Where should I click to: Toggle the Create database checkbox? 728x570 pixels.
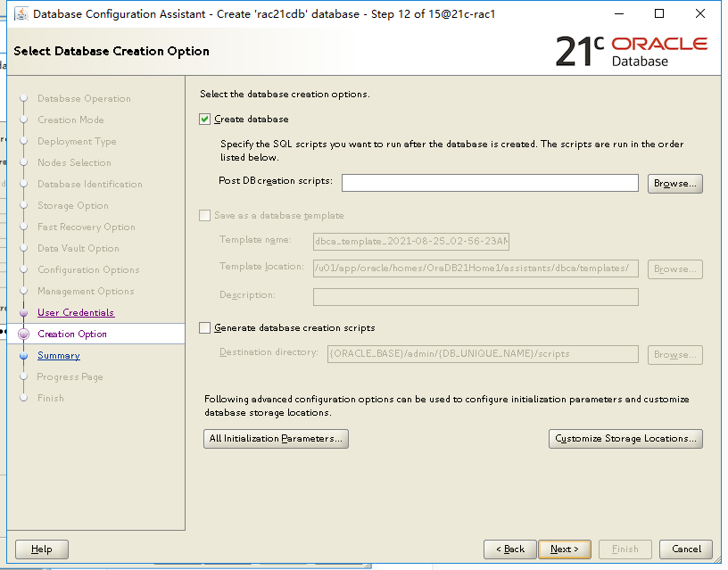pos(205,120)
